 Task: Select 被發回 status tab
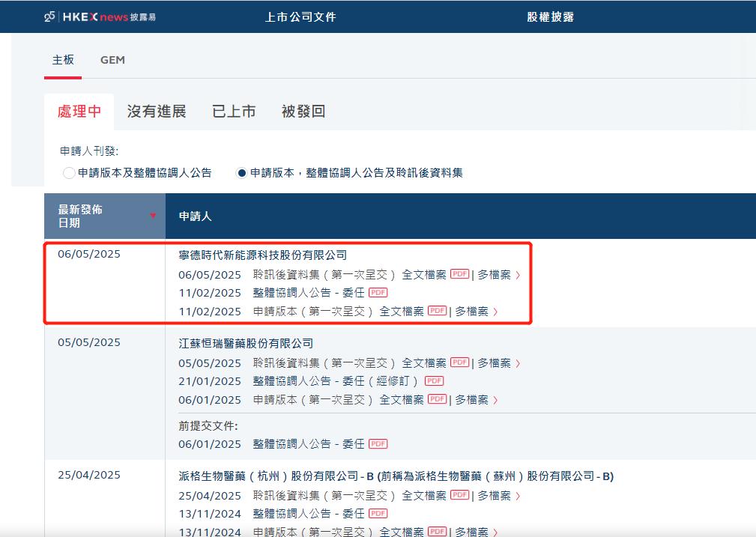click(x=303, y=112)
